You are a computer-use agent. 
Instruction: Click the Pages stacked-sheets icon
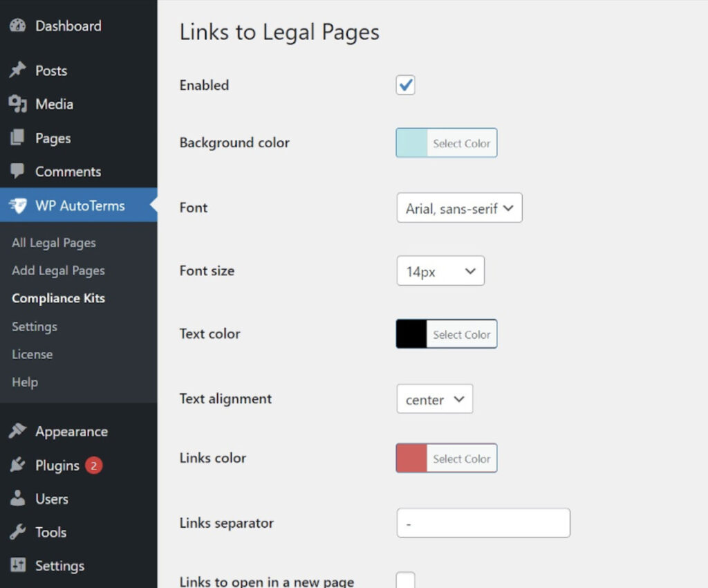[x=17, y=138]
